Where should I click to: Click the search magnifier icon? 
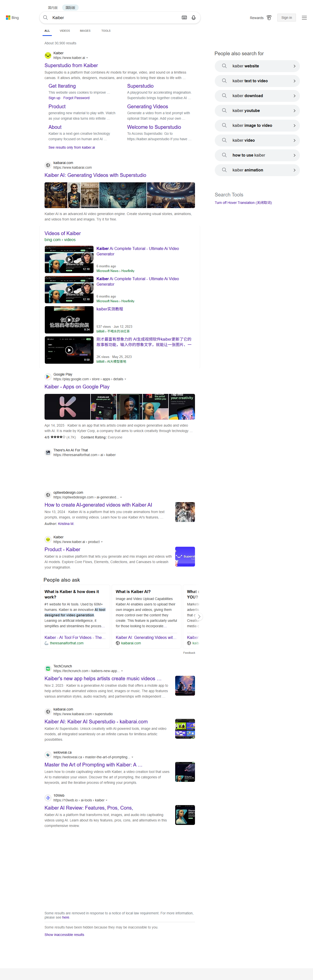point(46,18)
